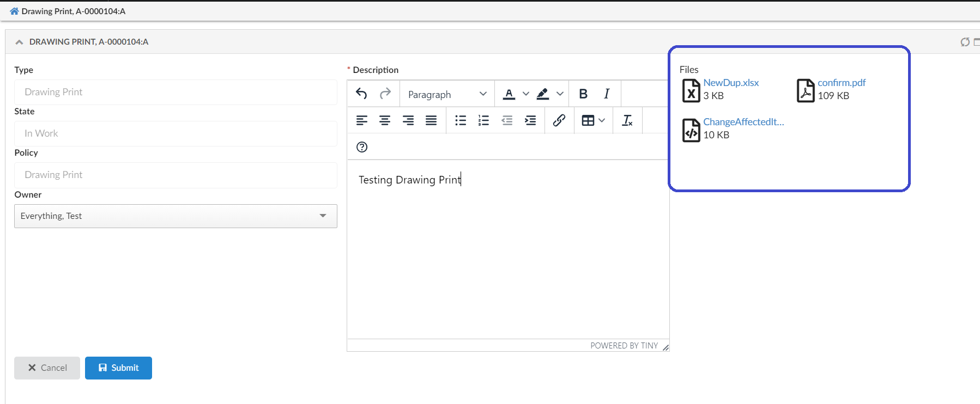Click the Cancel button
The image size is (980, 404).
tap(47, 368)
